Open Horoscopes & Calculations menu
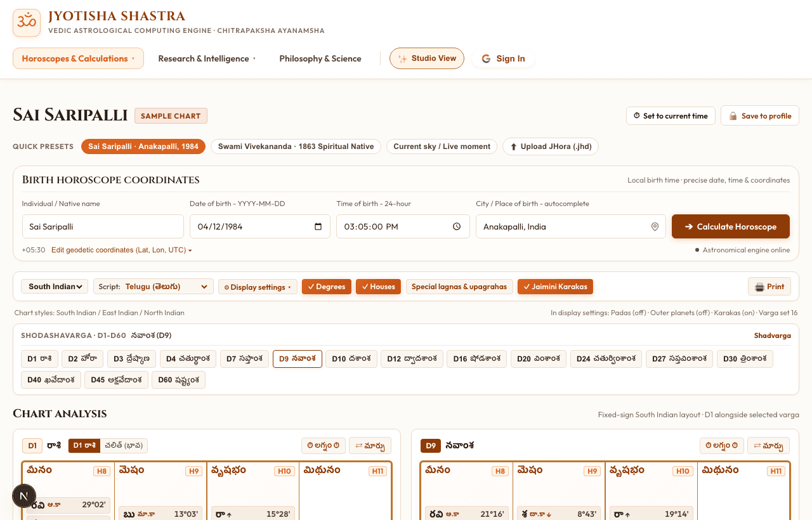812x520 pixels. pyautogui.click(x=78, y=58)
